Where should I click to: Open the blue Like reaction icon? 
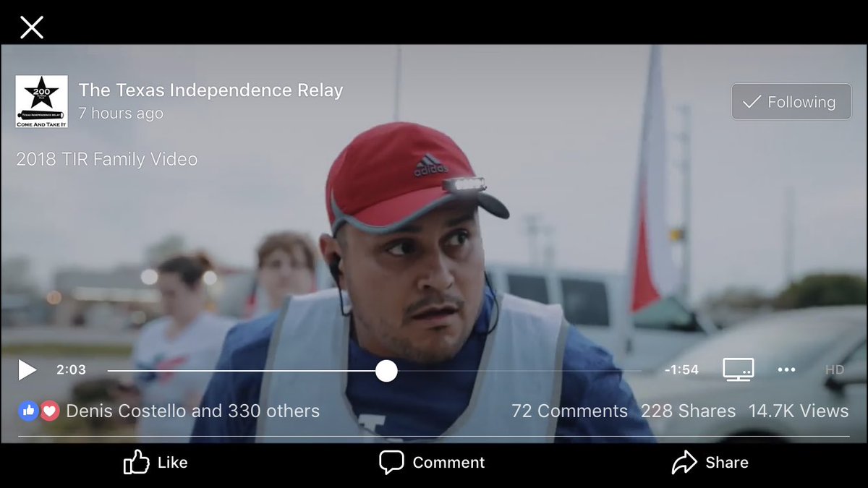tap(28, 411)
